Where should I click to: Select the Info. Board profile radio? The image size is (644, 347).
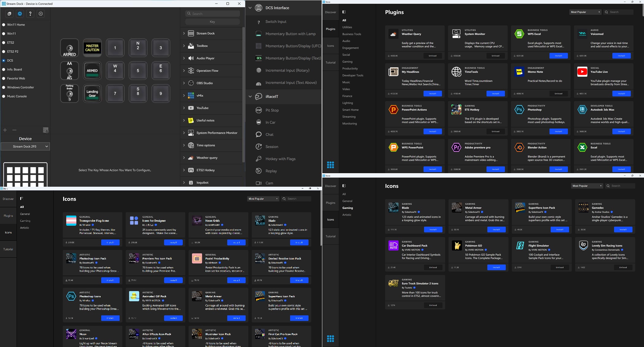point(4,69)
